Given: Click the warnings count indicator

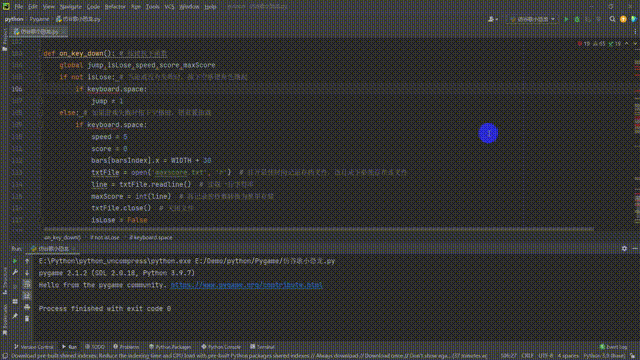Looking at the screenshot, I should pos(599,44).
